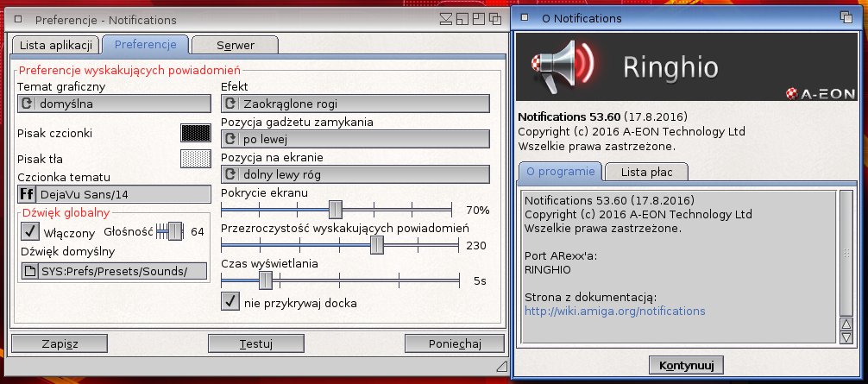Switch to the Lista płac tab
The height and width of the screenshot is (384, 868).
click(x=646, y=172)
